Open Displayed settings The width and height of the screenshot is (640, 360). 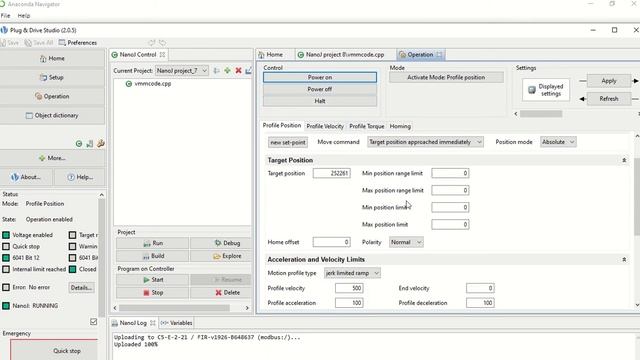tap(546, 90)
